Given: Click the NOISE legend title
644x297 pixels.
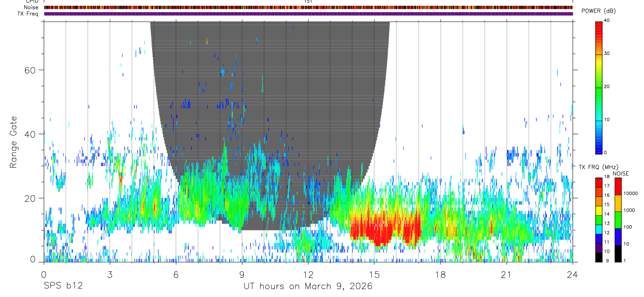Looking at the screenshot, I should point(620,173).
